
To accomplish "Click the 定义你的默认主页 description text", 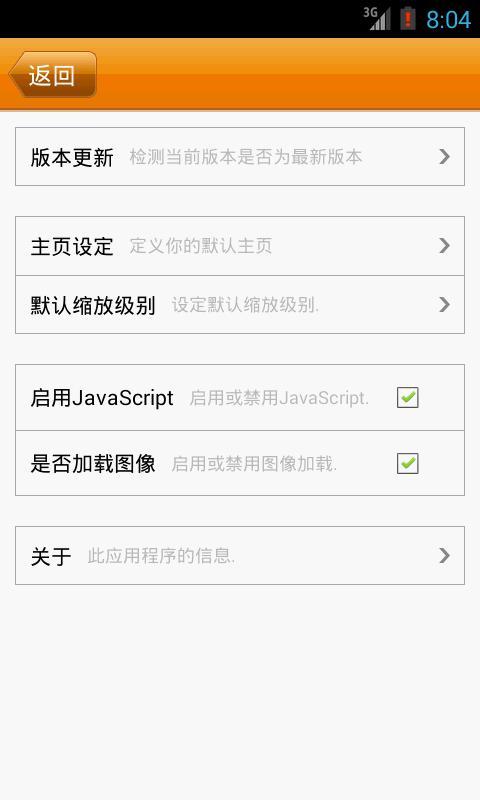I will pyautogui.click(x=200, y=246).
